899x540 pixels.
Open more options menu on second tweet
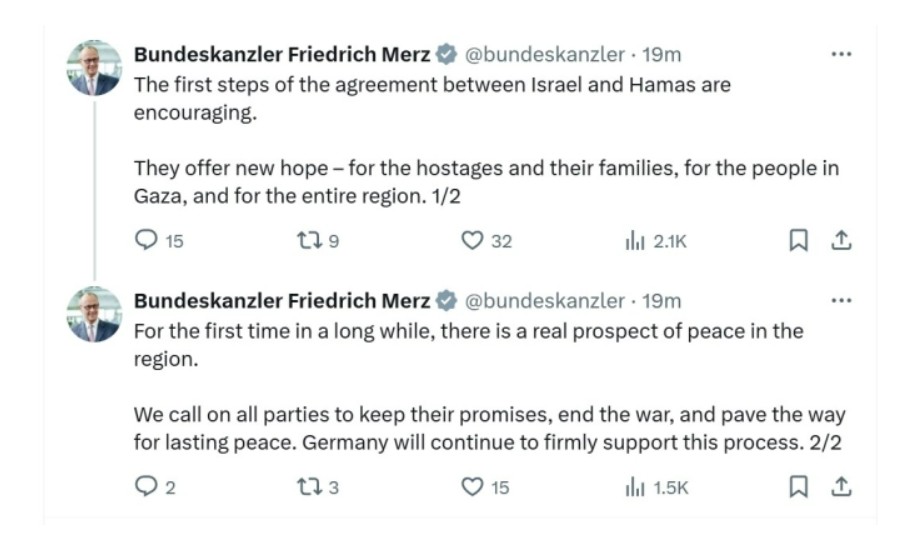pos(842,301)
